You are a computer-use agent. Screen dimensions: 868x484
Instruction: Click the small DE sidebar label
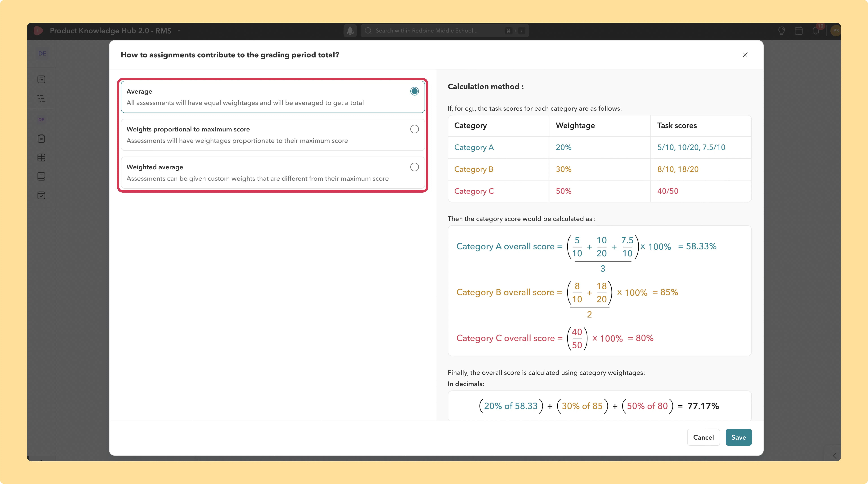click(41, 120)
